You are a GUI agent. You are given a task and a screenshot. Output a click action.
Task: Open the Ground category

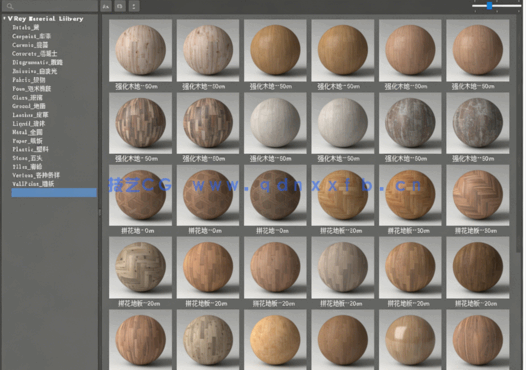[x=29, y=106]
